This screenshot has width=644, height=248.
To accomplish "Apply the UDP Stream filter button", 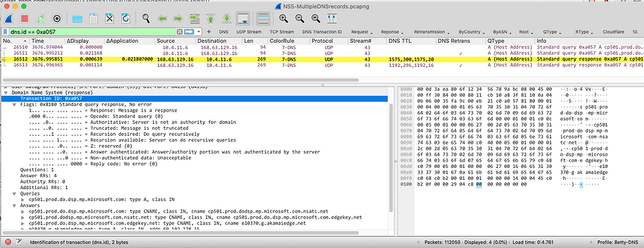I will (x=248, y=31).
